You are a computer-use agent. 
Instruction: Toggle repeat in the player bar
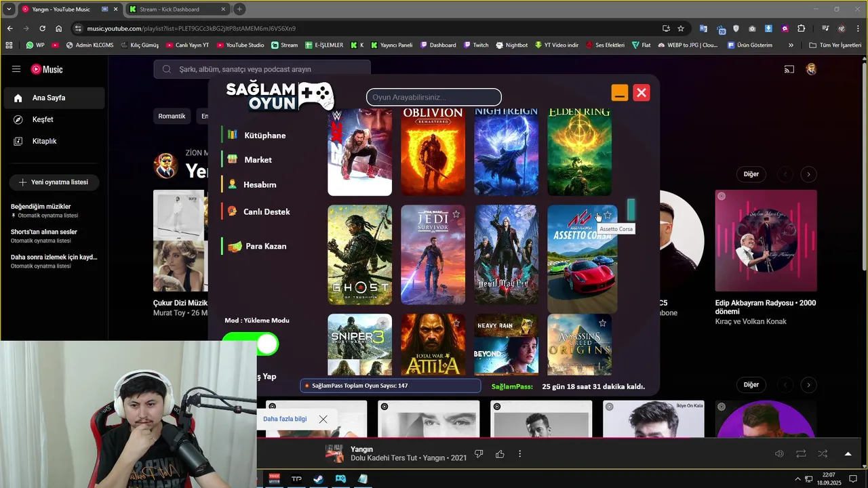[801, 454]
